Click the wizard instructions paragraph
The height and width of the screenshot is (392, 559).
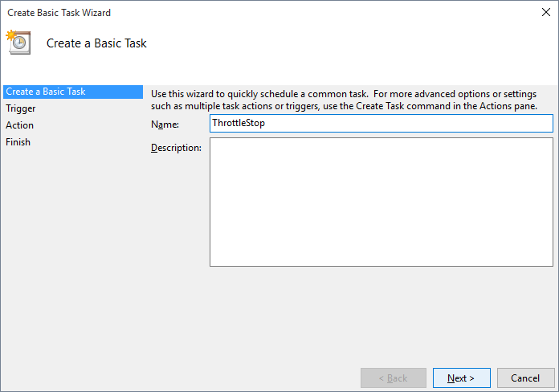(x=344, y=100)
